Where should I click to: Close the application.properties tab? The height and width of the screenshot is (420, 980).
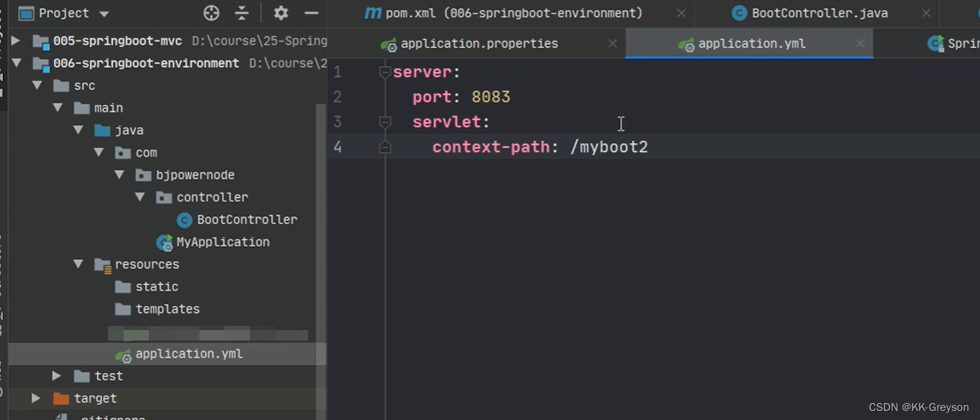click(x=612, y=44)
